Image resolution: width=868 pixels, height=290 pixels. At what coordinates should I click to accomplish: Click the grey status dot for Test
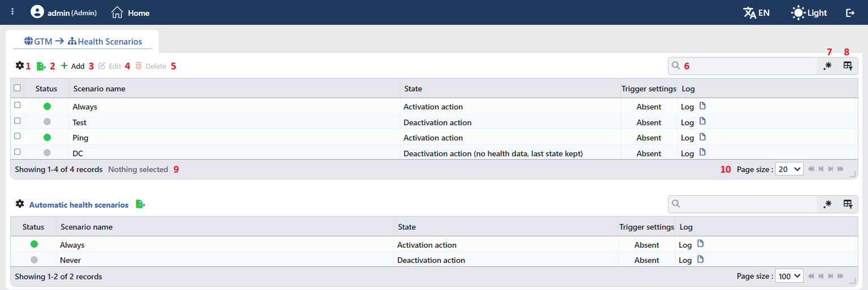[47, 122]
